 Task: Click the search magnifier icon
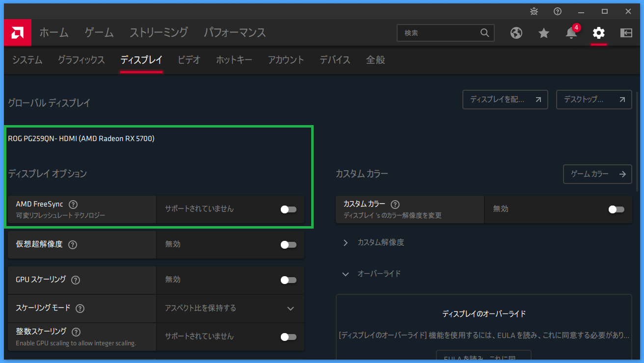click(x=484, y=33)
